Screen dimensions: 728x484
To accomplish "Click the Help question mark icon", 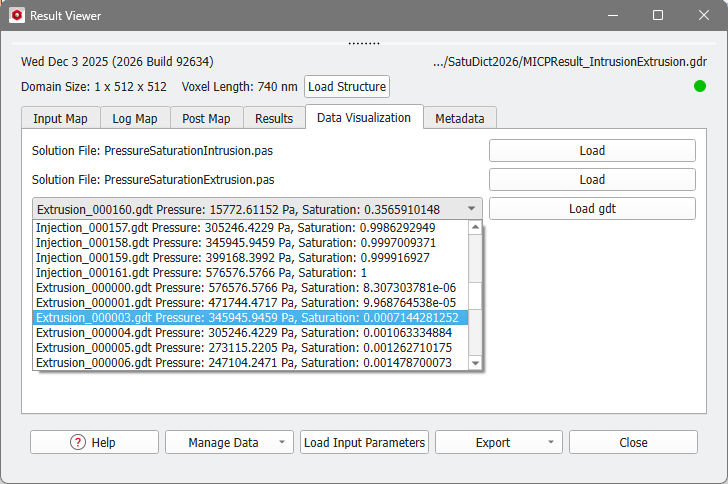I will pos(78,442).
